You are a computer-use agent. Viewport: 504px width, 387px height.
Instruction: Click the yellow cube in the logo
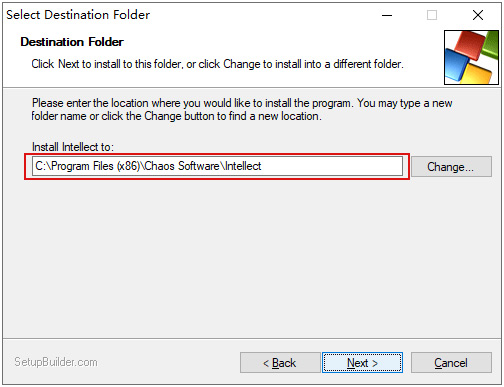pyautogui.click(x=478, y=73)
